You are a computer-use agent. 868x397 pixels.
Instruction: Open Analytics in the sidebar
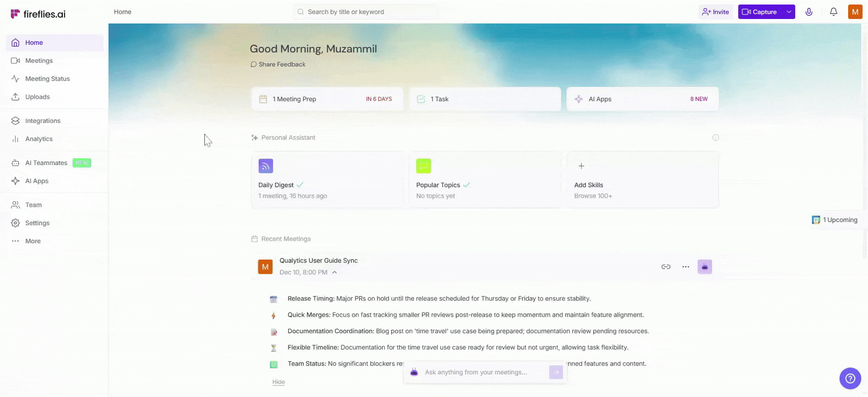click(x=55, y=139)
